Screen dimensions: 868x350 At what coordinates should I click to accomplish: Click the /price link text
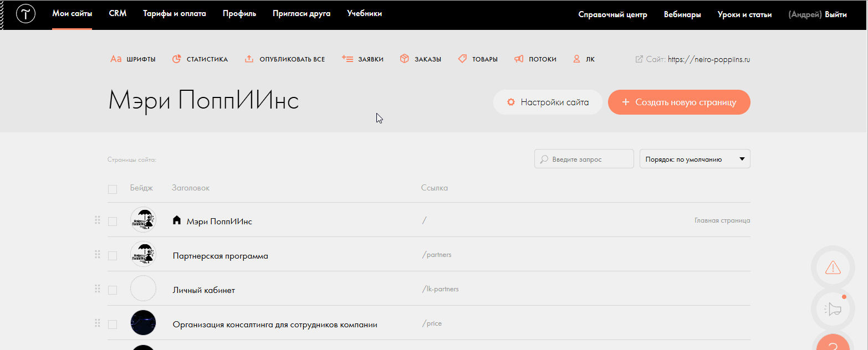click(432, 323)
